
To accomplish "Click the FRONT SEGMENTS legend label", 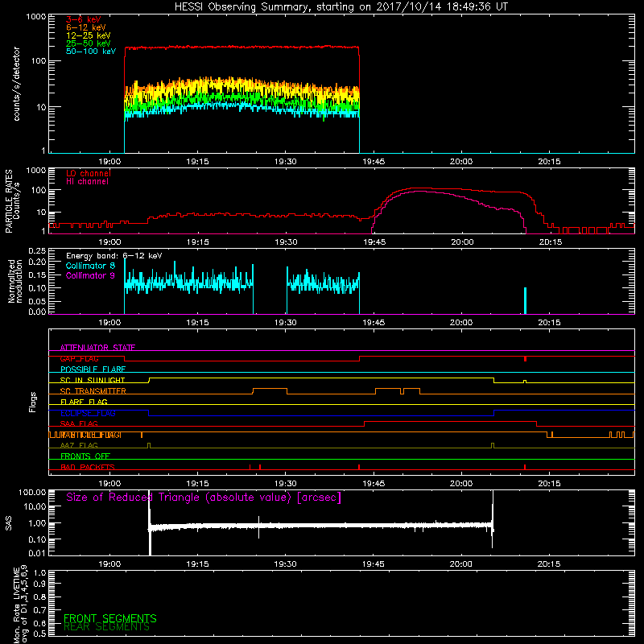I will [x=110, y=618].
